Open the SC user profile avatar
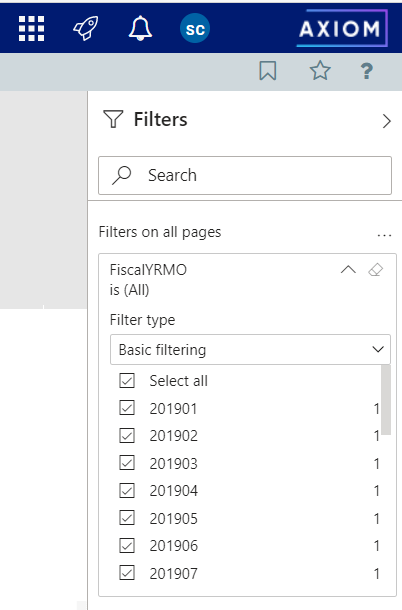Screen dimensions: 402x610 pyautogui.click(x=195, y=28)
